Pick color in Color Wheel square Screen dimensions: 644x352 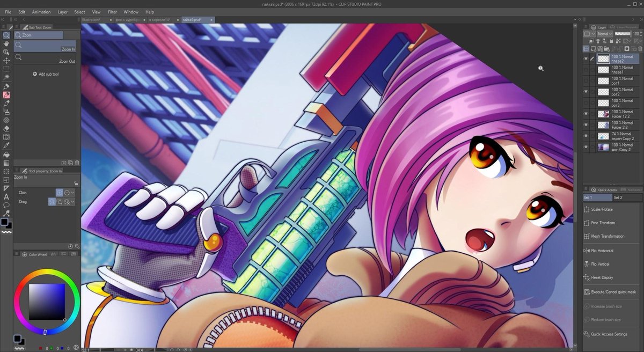[47, 302]
